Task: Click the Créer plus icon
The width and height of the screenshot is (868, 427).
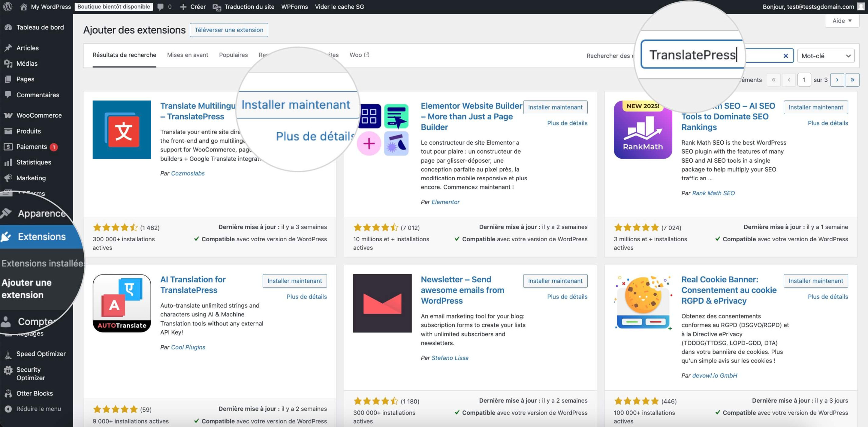Action: click(183, 7)
